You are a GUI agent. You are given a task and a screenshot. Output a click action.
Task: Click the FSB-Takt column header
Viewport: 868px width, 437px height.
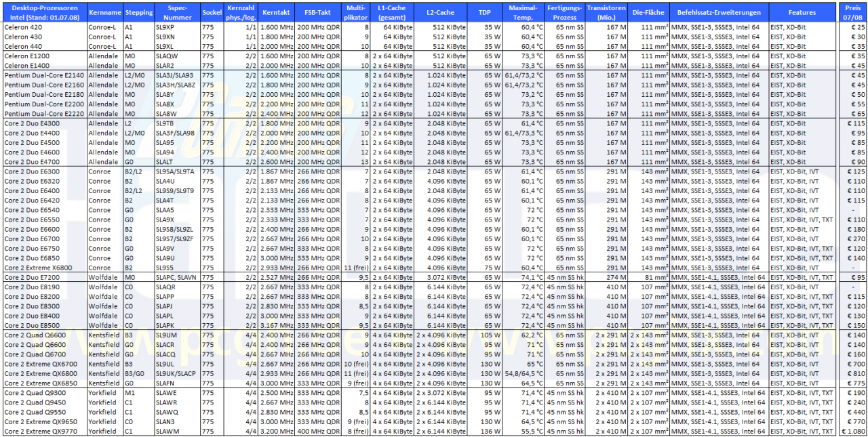318,13
